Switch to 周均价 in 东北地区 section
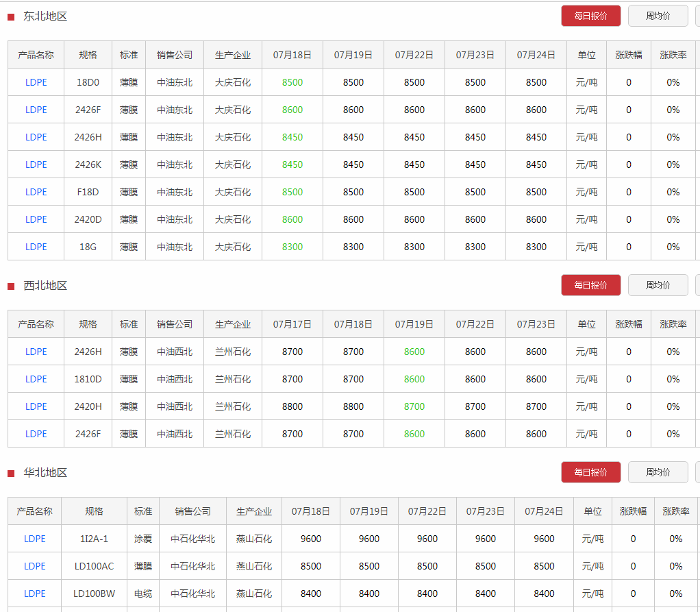The width and height of the screenshot is (700, 612). 658,16
